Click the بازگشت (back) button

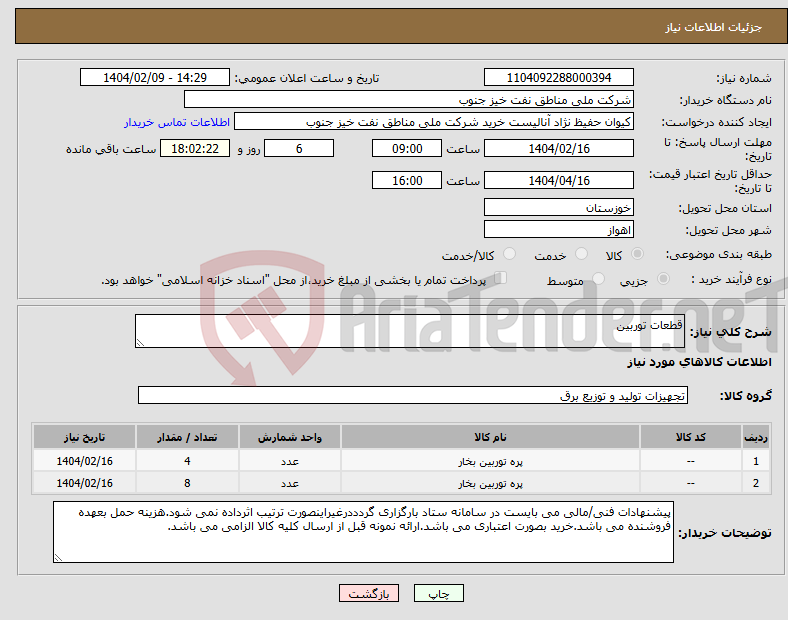pos(369,593)
